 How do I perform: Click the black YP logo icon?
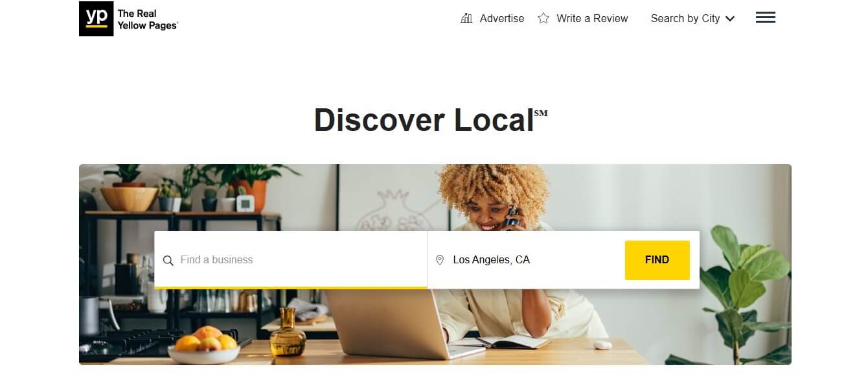[x=96, y=18]
